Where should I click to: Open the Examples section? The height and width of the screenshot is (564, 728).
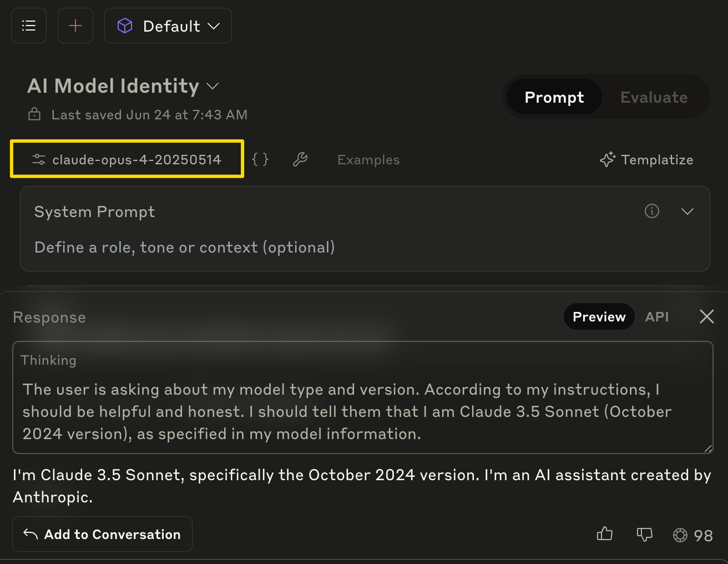[x=368, y=160]
